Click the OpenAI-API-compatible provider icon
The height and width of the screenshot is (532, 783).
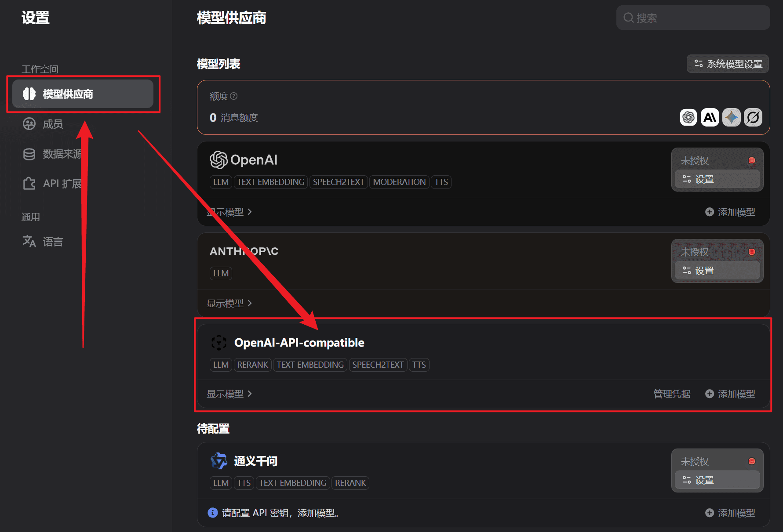[x=219, y=343]
